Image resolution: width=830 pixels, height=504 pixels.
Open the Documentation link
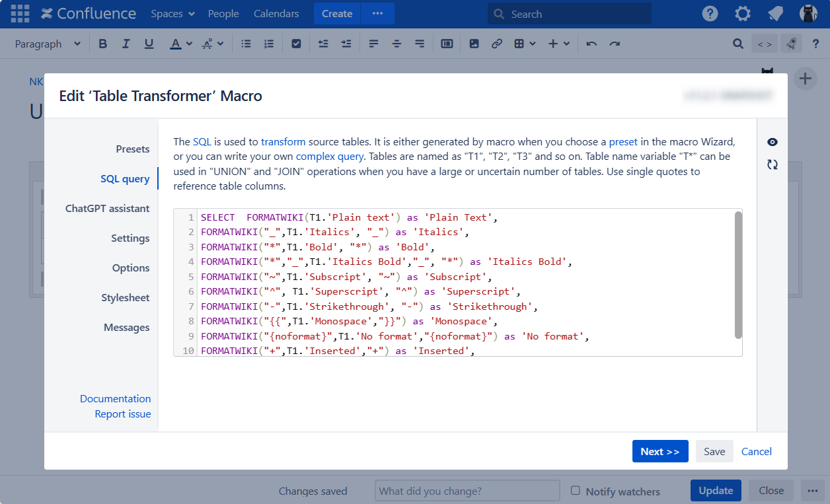(115, 399)
